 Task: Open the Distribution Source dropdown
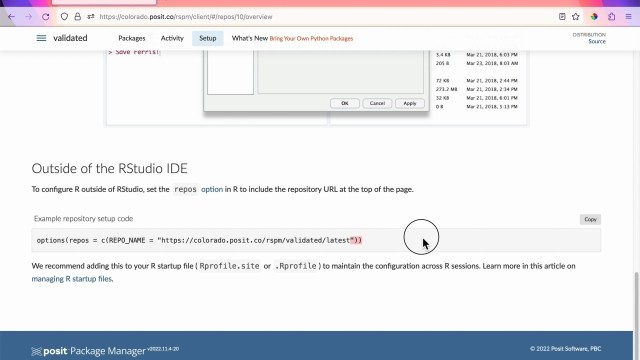[x=589, y=38]
